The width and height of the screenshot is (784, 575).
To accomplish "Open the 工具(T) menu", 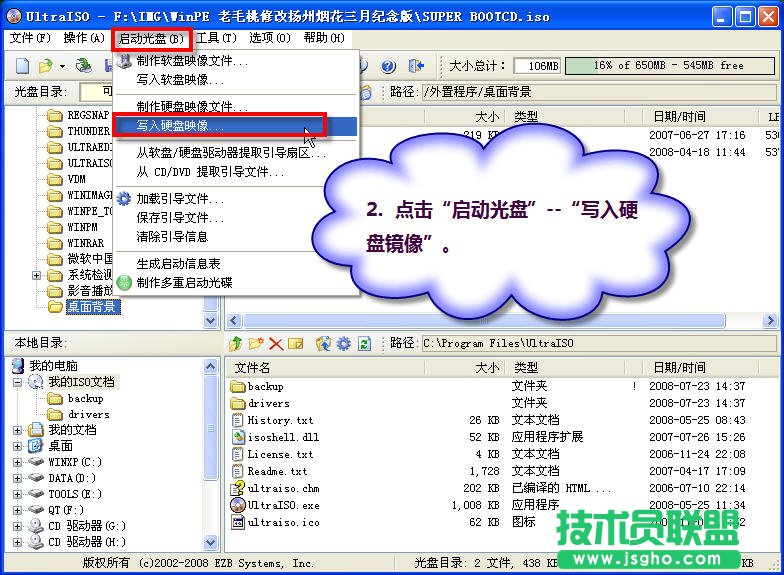I will [x=216, y=38].
